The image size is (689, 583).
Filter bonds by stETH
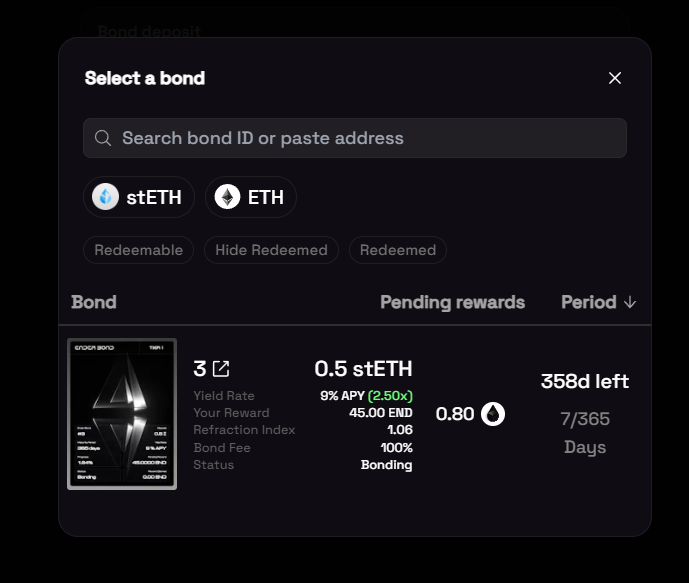point(139,197)
